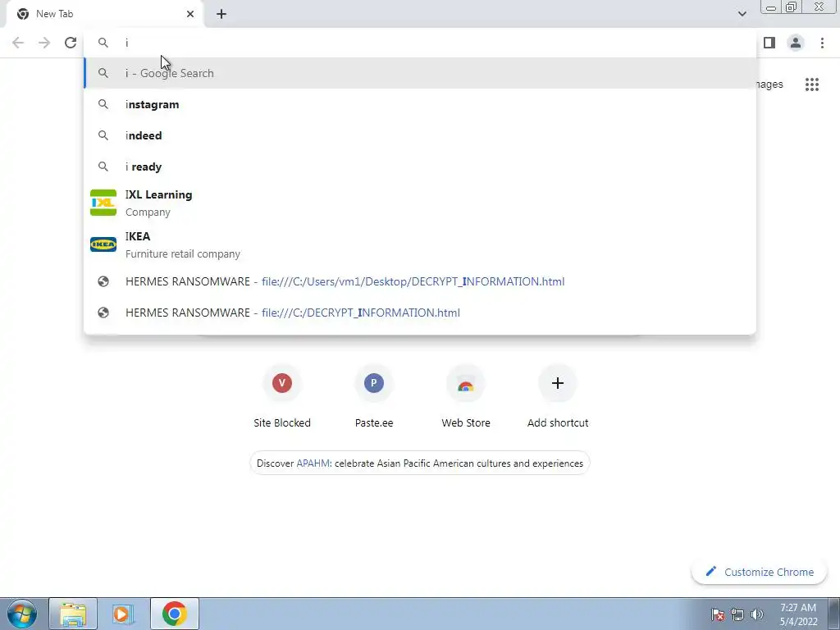Click the globe icon of Desktop DECRYPT entry
Screen dimensions: 840x630
click(103, 282)
